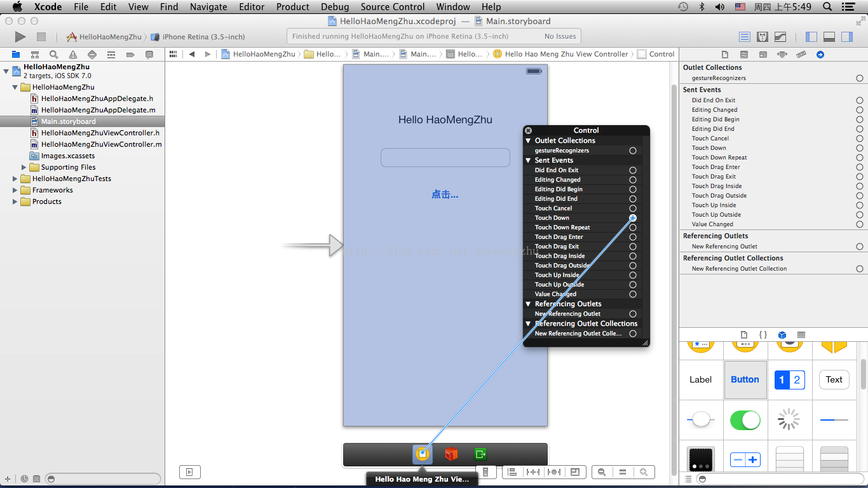This screenshot has width=868, height=488.
Task: Open the Source Control menu
Action: coord(393,6)
